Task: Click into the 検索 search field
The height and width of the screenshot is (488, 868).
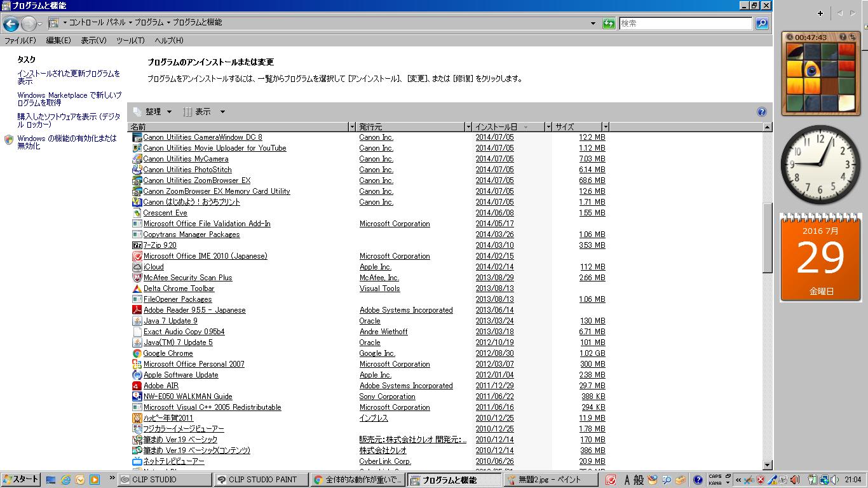Action: point(686,24)
